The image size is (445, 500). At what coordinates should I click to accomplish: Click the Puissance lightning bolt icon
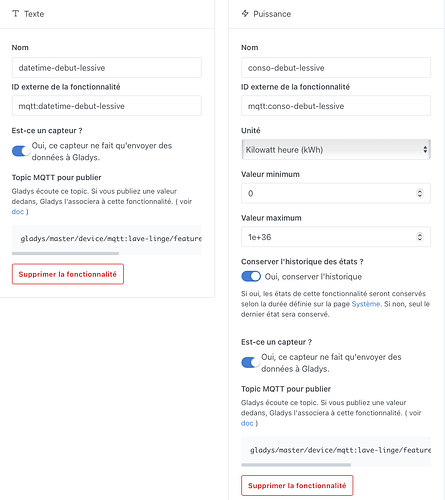[245, 13]
